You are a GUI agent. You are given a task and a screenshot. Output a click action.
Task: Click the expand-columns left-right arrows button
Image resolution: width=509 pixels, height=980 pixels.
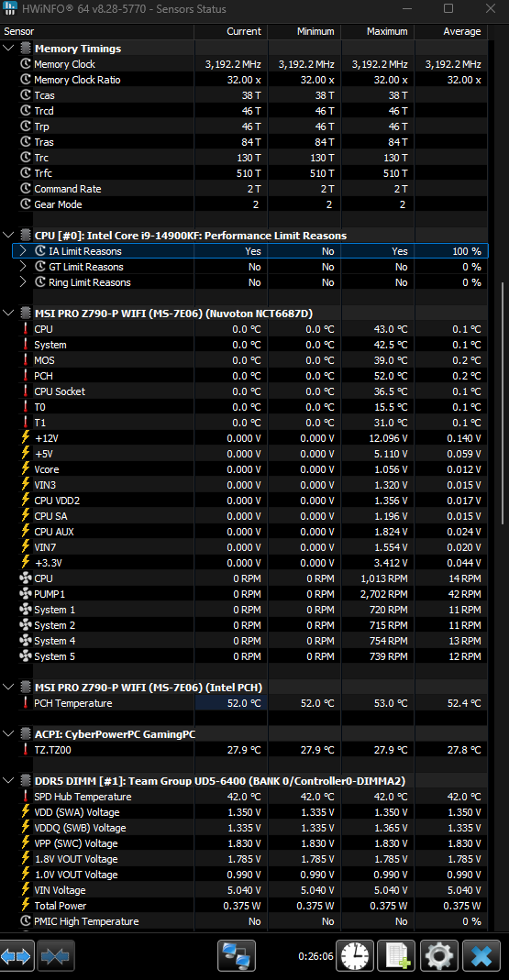coord(16,955)
